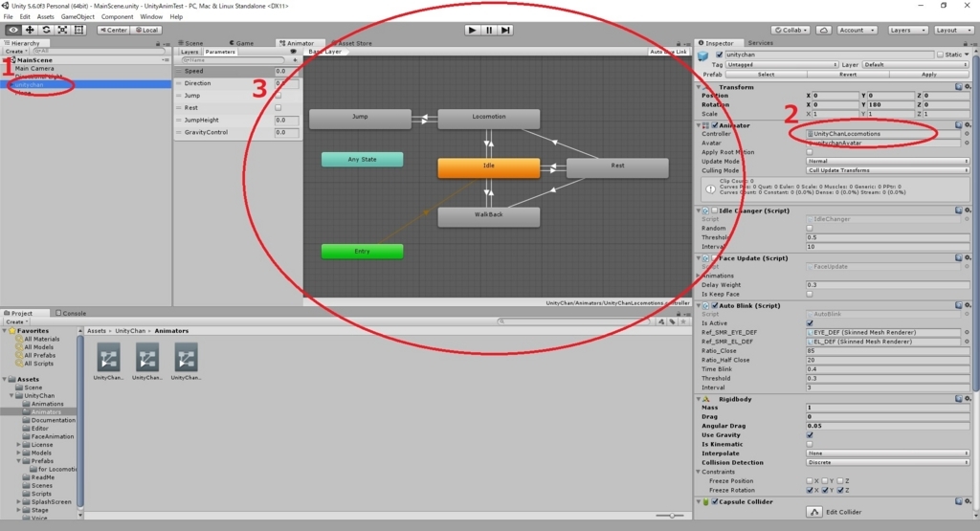980x531 pixels.
Task: Click the Step frame button
Action: point(505,30)
